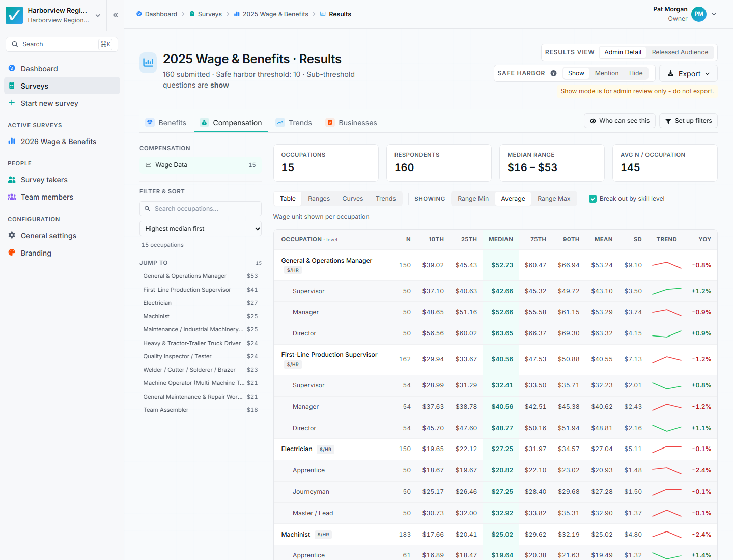Image resolution: width=733 pixels, height=560 pixels.
Task: Click the Survey takers people icon
Action: click(12, 180)
